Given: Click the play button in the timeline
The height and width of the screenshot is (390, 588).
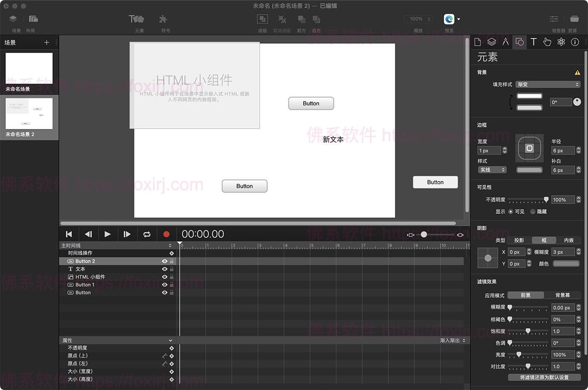Looking at the screenshot, I should point(108,234).
